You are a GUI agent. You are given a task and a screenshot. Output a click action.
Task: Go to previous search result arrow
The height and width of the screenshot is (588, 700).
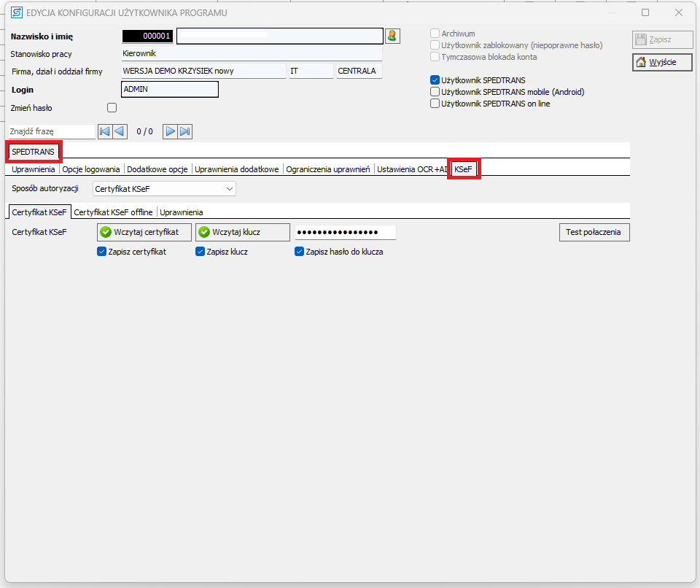point(120,131)
